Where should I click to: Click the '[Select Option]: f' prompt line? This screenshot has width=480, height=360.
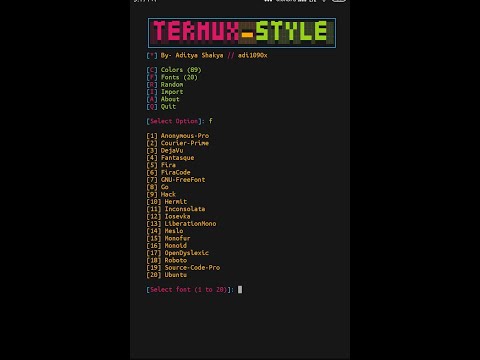[179, 121]
